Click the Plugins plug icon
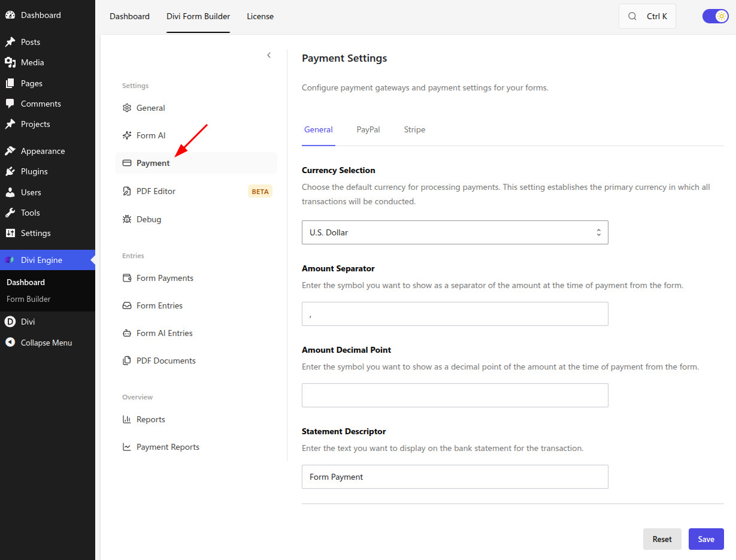Image resolution: width=736 pixels, height=560 pixels. 10,171
